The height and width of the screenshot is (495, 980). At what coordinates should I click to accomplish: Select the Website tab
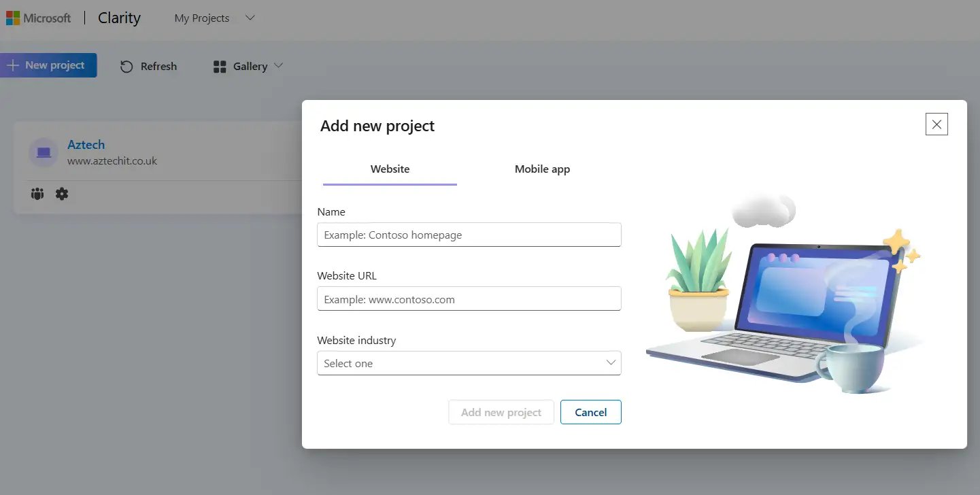(x=389, y=169)
